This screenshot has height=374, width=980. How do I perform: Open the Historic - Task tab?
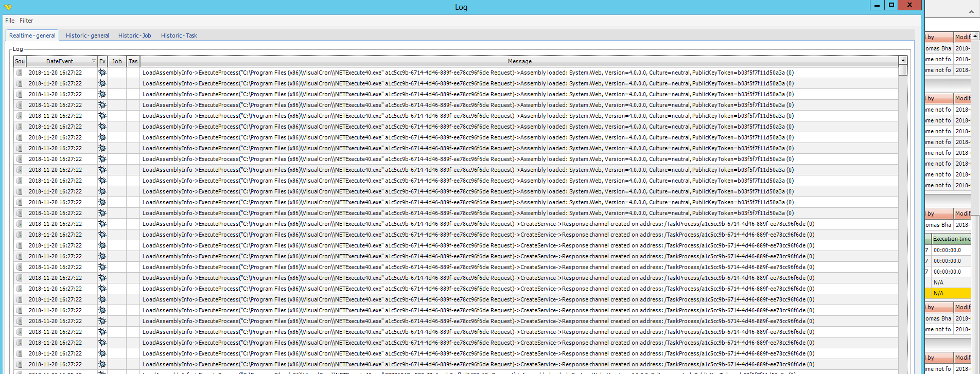coord(179,35)
